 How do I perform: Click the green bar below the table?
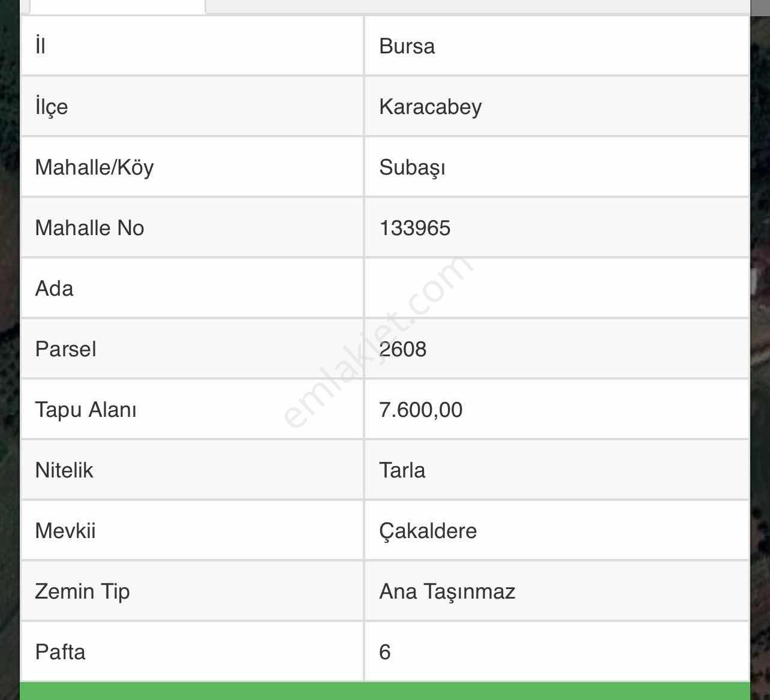[384, 691]
